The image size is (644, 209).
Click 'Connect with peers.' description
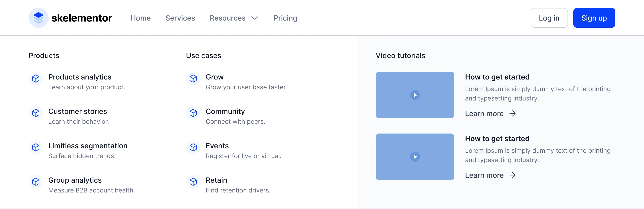coord(235,122)
